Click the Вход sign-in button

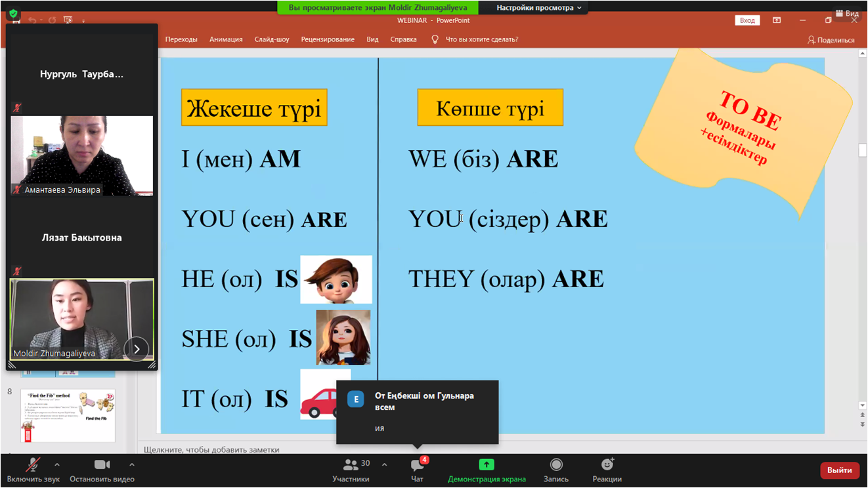click(747, 20)
